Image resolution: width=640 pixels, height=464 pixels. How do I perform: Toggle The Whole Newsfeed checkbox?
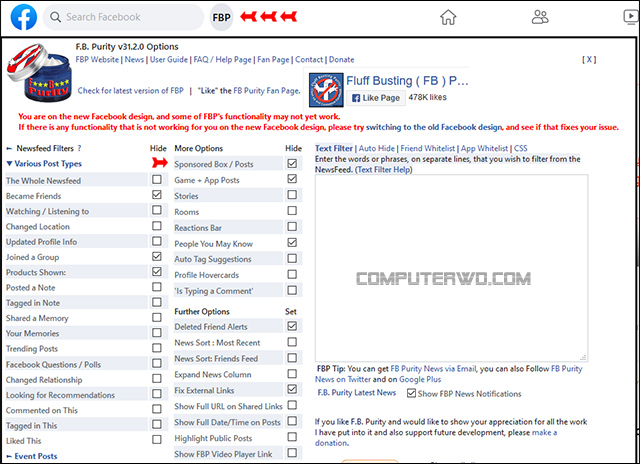tap(157, 180)
